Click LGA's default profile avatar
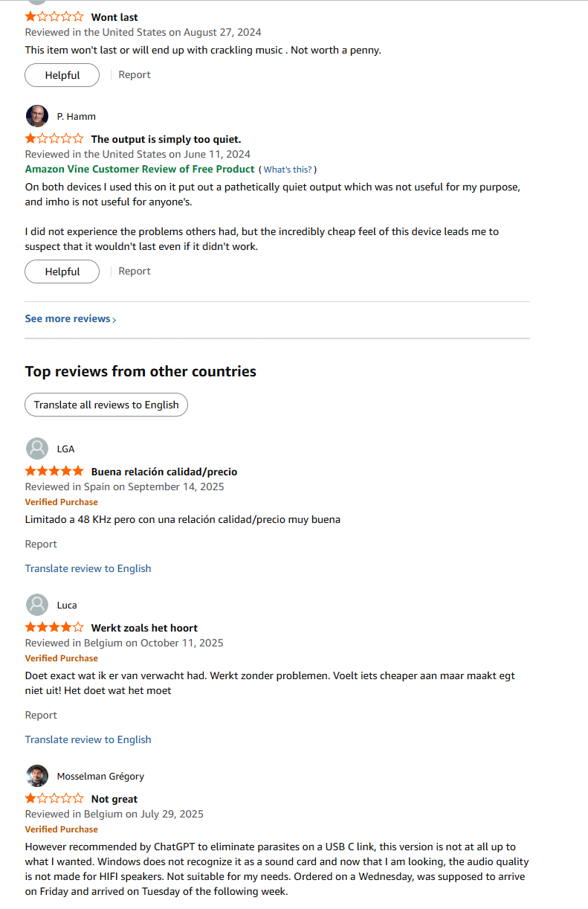 click(x=36, y=449)
